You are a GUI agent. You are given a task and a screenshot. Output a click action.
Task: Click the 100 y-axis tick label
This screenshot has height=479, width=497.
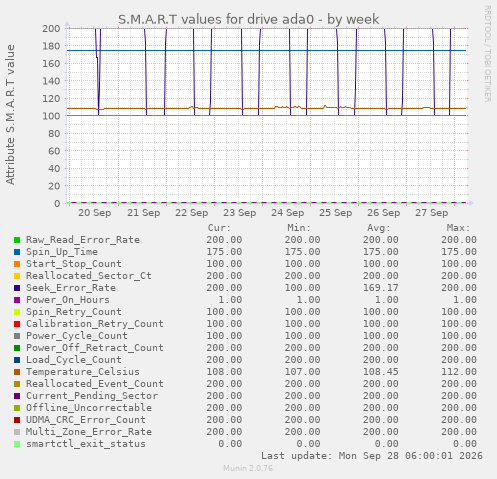pos(51,116)
